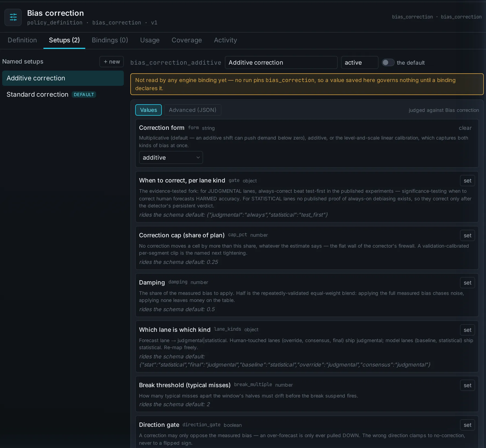Click the 'rides the schema default: 0.25' text
Screen dimensions: 486x448
tap(178, 262)
